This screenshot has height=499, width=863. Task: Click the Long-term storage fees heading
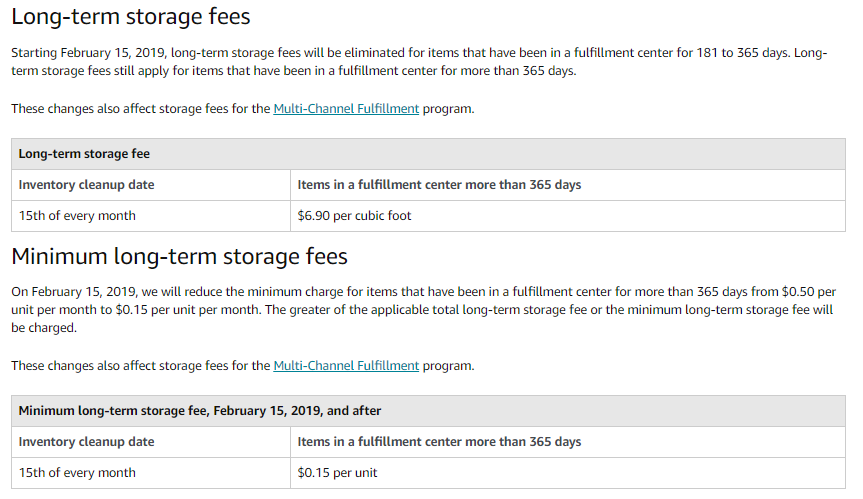[x=130, y=17]
